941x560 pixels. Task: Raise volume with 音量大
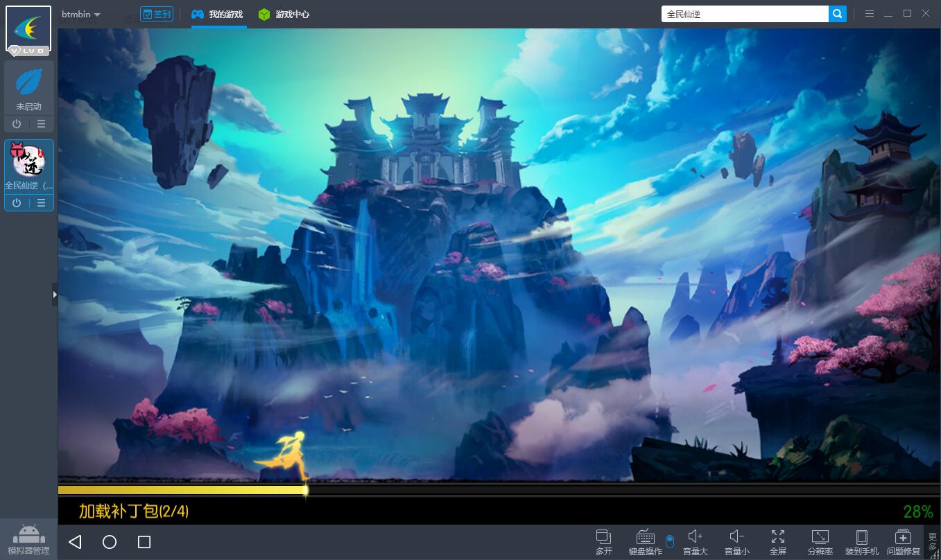695,542
